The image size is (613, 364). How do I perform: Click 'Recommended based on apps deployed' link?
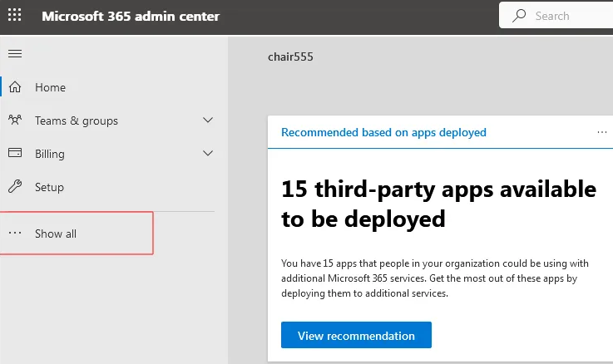(x=383, y=132)
